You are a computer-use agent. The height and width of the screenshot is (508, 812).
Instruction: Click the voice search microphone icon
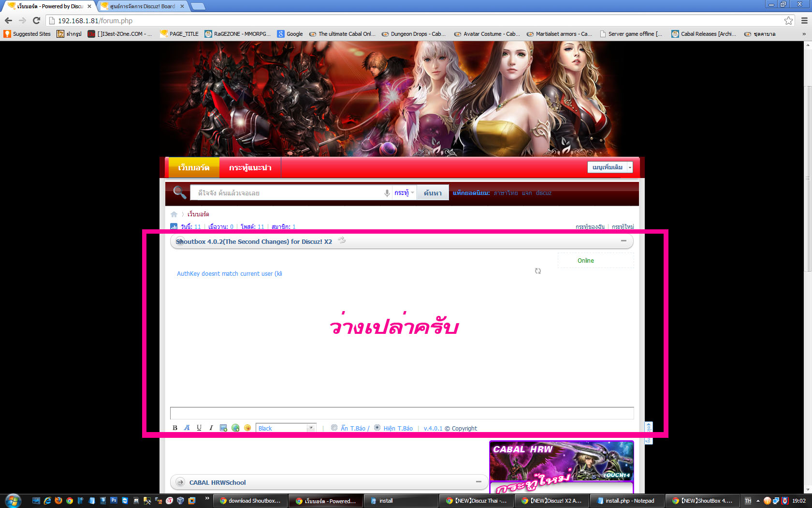point(387,193)
